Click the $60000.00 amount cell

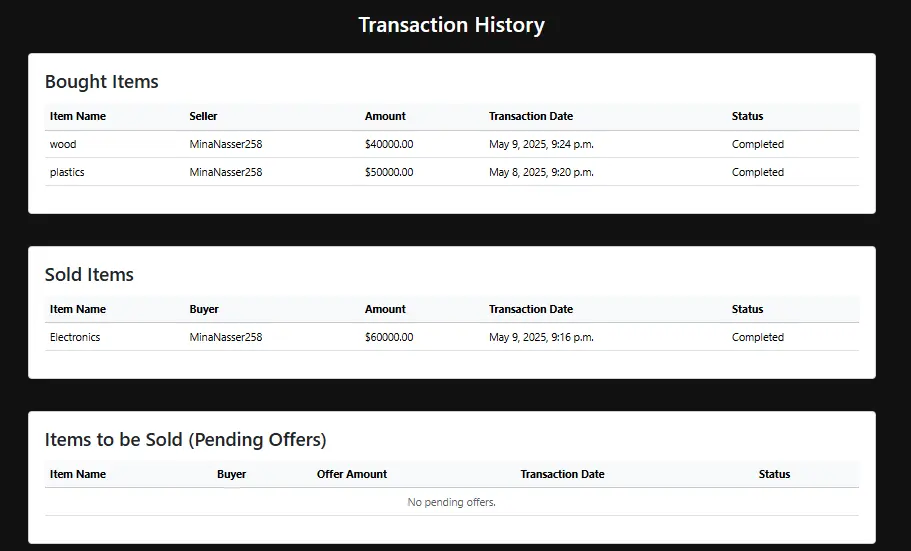pyautogui.click(x=389, y=337)
